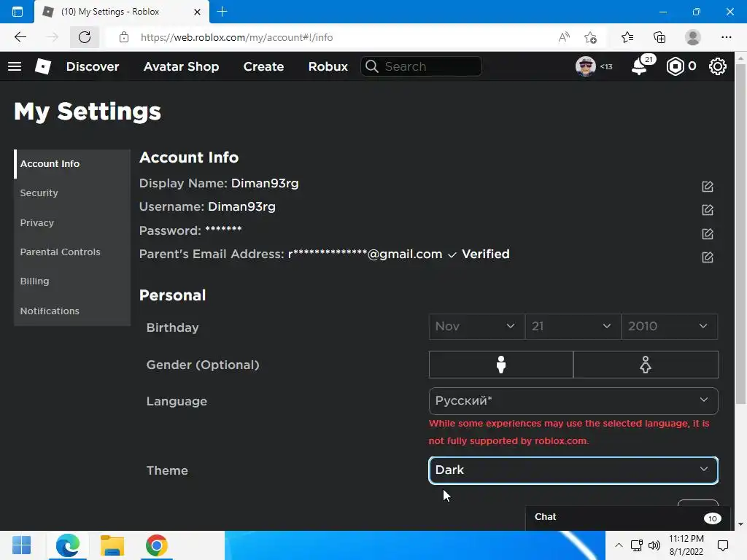Open File Explorer from the taskbar
Screen dimensions: 747x560
point(112,545)
